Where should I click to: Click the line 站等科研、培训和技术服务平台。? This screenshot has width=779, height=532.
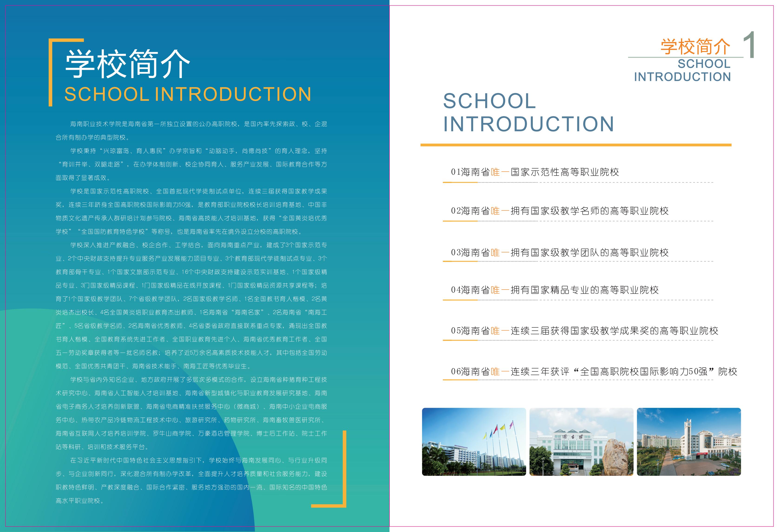pyautogui.click(x=103, y=447)
